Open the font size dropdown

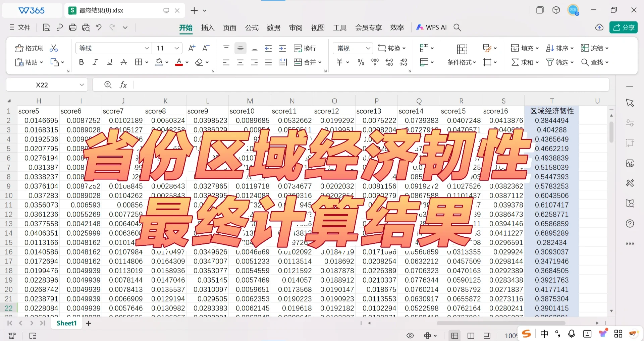(x=177, y=48)
